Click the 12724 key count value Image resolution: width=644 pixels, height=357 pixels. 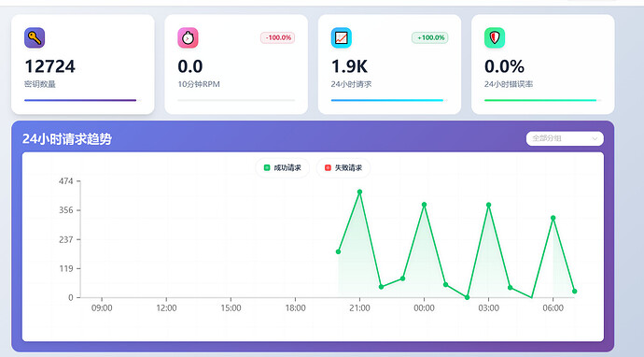[x=49, y=66]
